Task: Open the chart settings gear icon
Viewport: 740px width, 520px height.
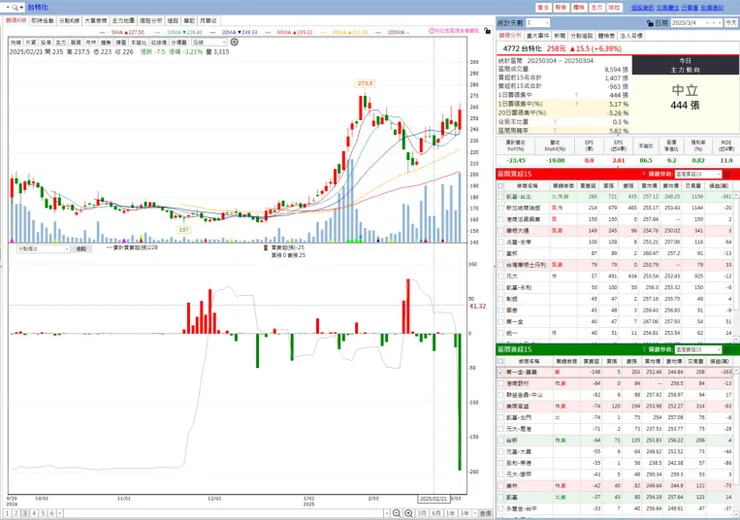Action: click(234, 42)
